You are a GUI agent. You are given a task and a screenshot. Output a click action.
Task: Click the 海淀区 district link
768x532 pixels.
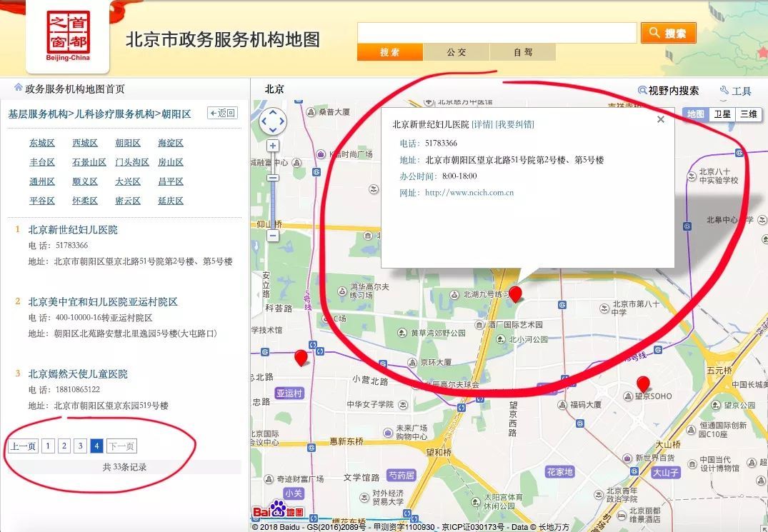click(x=171, y=143)
